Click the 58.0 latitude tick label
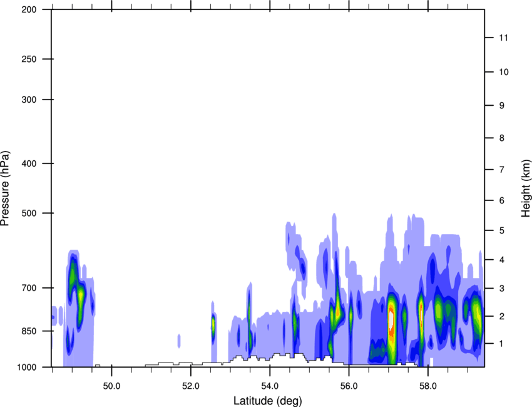Viewport: 532px width, 407px height. coord(428,386)
